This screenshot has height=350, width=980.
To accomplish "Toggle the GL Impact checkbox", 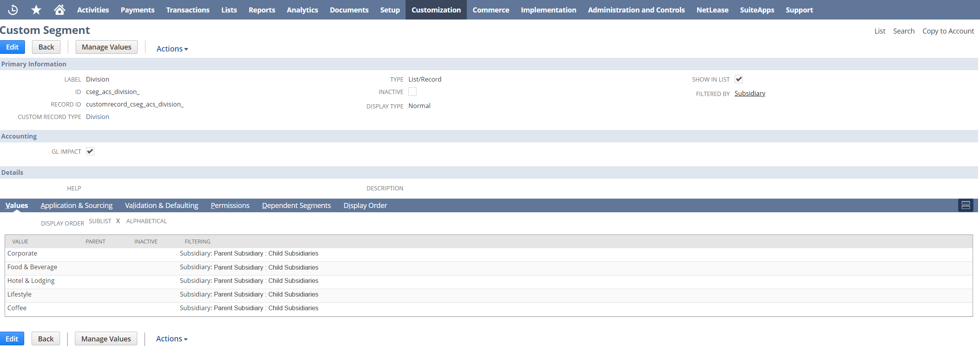I will click(90, 151).
